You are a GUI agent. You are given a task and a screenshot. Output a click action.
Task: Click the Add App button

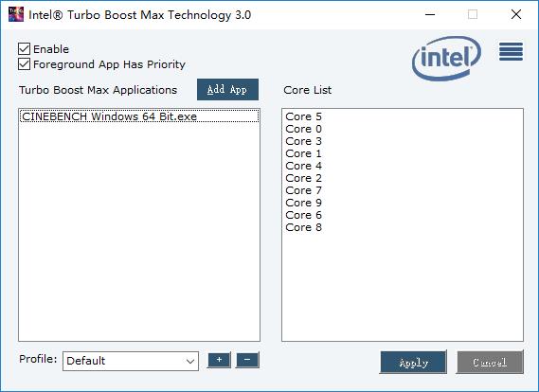[227, 90]
